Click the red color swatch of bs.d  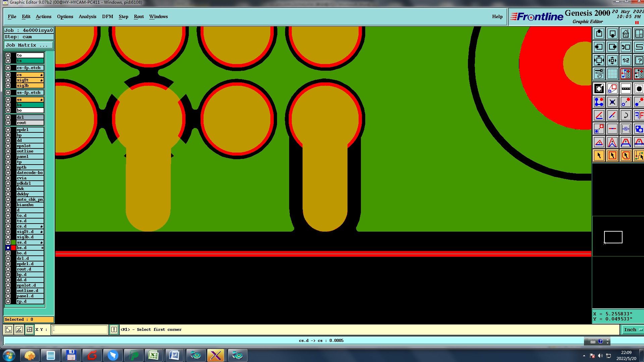[x=13, y=248]
